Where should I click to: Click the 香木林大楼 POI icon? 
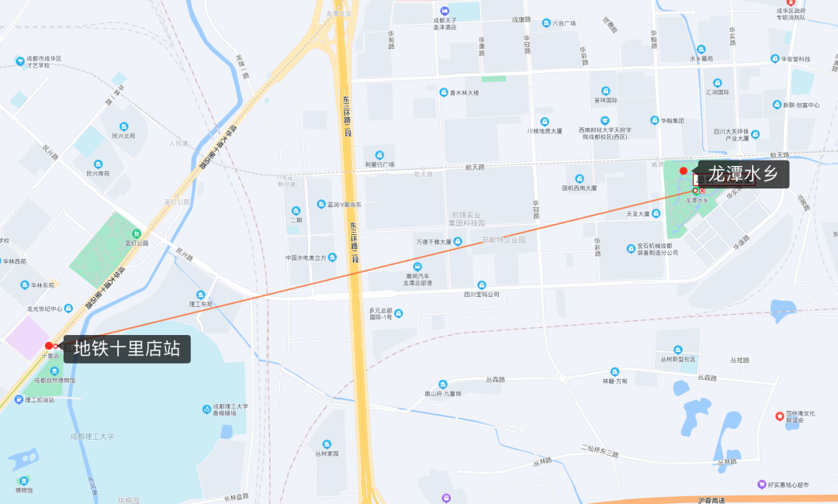pos(444,92)
